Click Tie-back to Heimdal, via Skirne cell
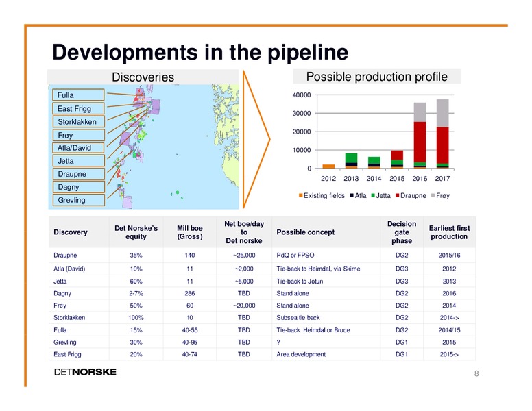This screenshot has height=411, width=532. tap(318, 269)
